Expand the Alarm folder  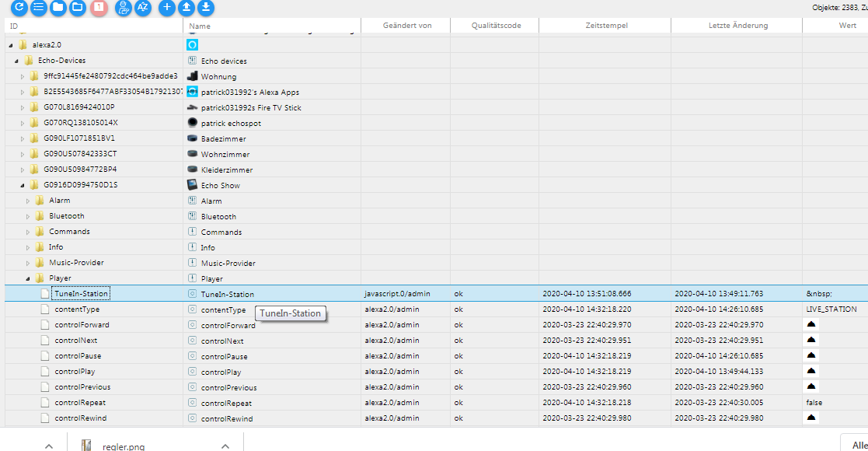[28, 201]
